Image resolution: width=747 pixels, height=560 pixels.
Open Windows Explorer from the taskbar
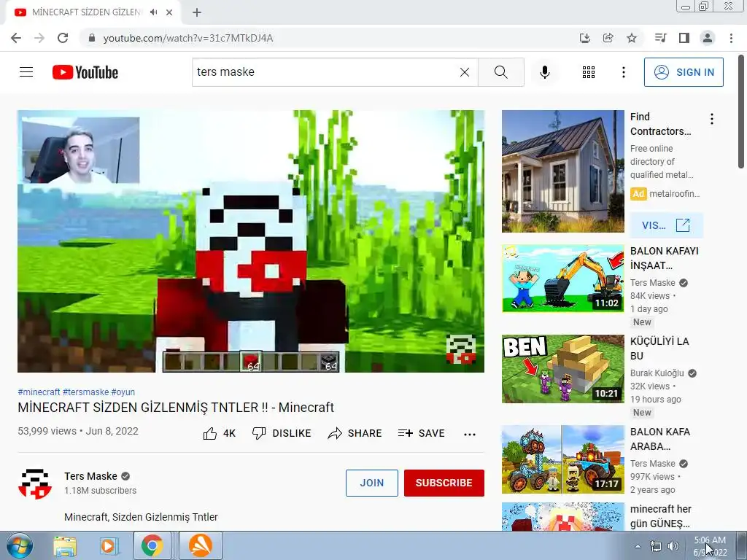(65, 546)
